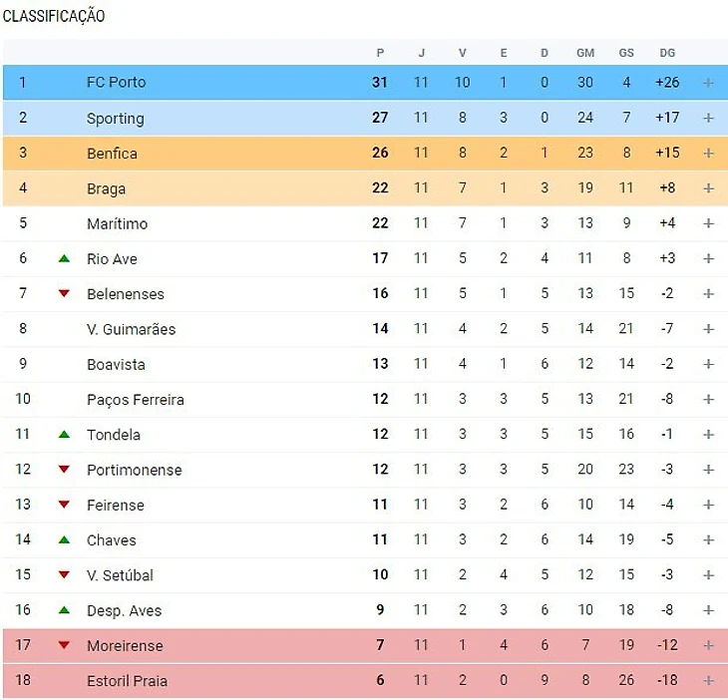The height and width of the screenshot is (700, 728).
Task: Click the red down arrow beside Feirense
Action: (x=64, y=505)
